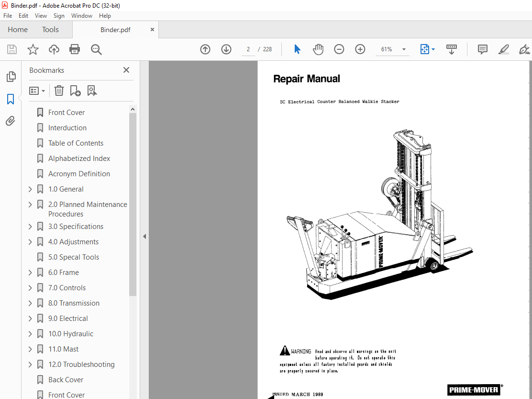Open the Sign menu
This screenshot has width=532, height=399.
[59, 16]
